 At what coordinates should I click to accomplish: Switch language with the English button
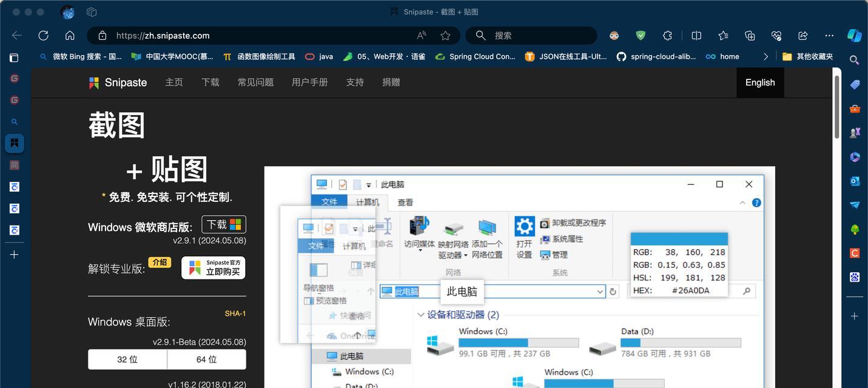click(x=760, y=82)
